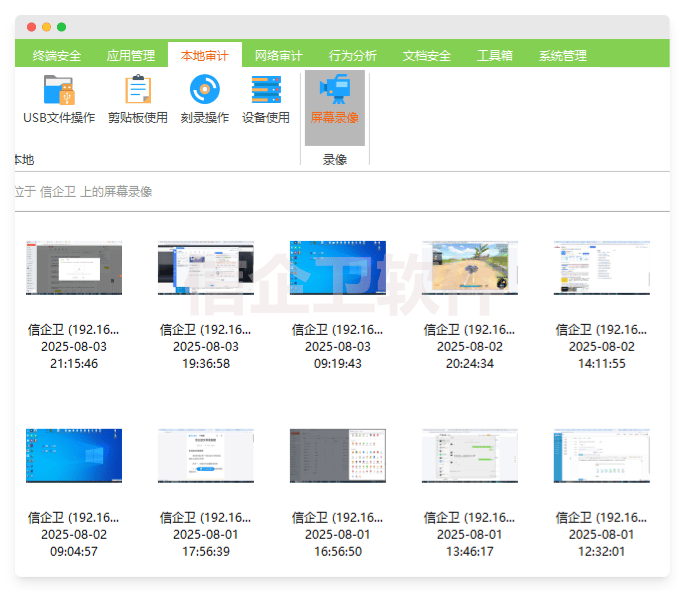
Task: Open the 行为分析 tab
Action: click(x=353, y=56)
